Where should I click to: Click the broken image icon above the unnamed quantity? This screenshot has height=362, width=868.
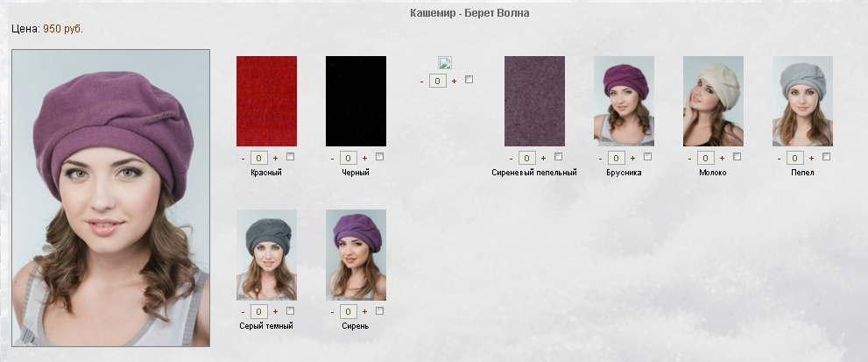pyautogui.click(x=445, y=62)
